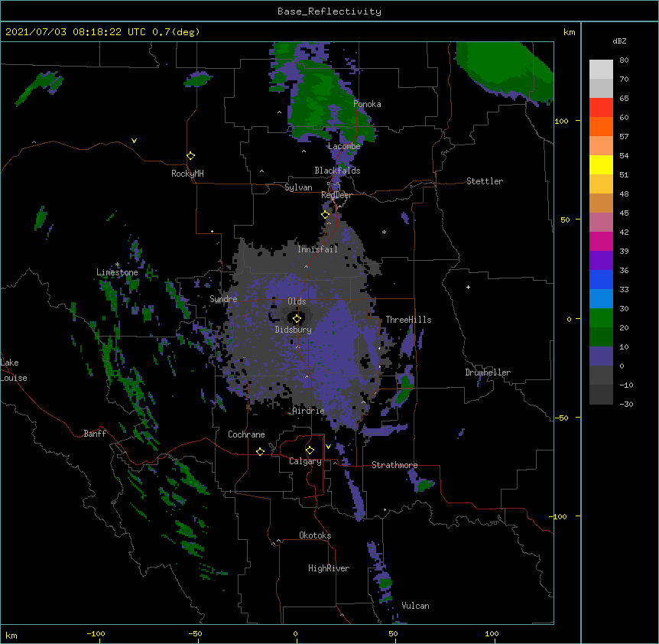Click the Sundre town label
659x644 pixels.
223,299
